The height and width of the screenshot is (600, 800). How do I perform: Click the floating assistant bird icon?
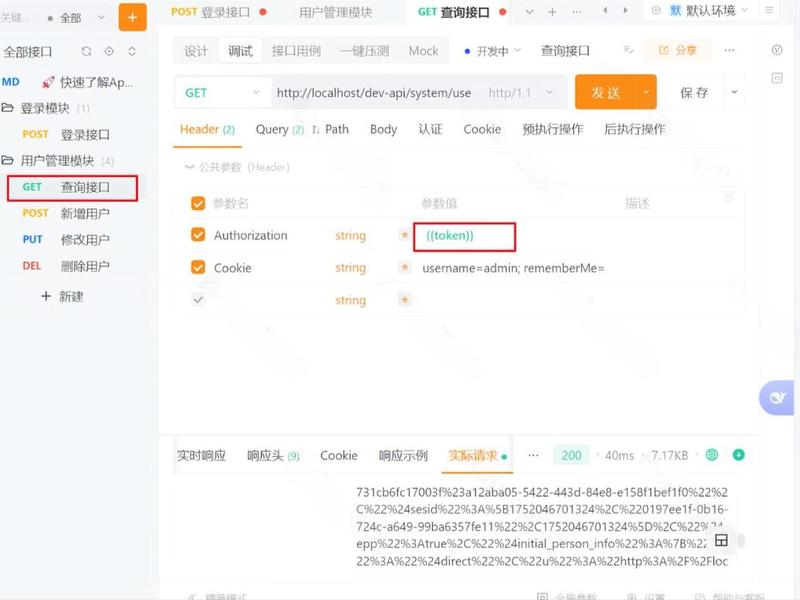click(x=778, y=397)
